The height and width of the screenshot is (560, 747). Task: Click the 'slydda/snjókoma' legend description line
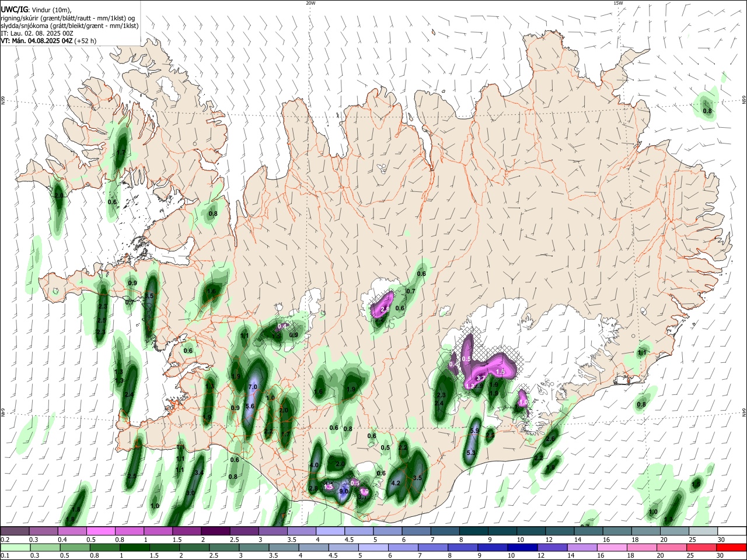click(69, 26)
